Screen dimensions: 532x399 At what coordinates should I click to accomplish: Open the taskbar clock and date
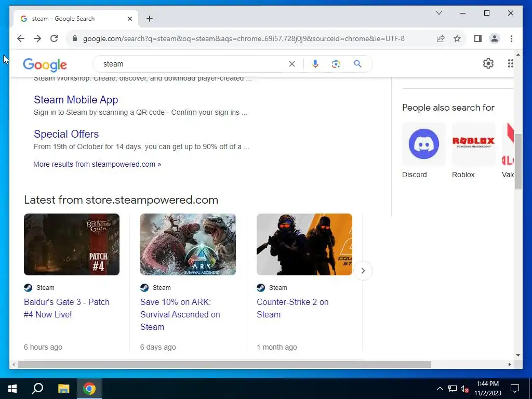[487, 389]
